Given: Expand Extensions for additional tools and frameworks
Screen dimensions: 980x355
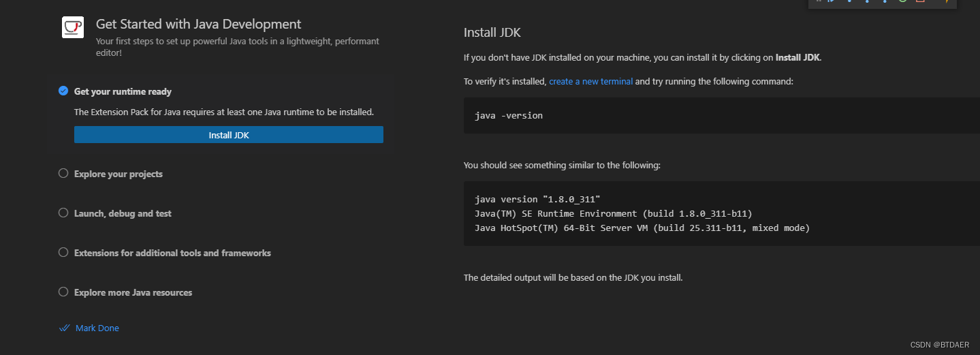Looking at the screenshot, I should pos(172,253).
